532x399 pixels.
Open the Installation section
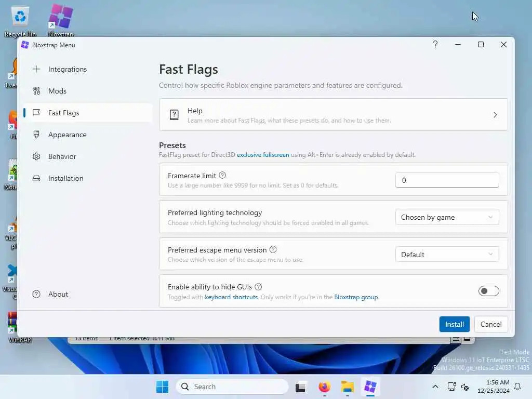(x=88, y=178)
